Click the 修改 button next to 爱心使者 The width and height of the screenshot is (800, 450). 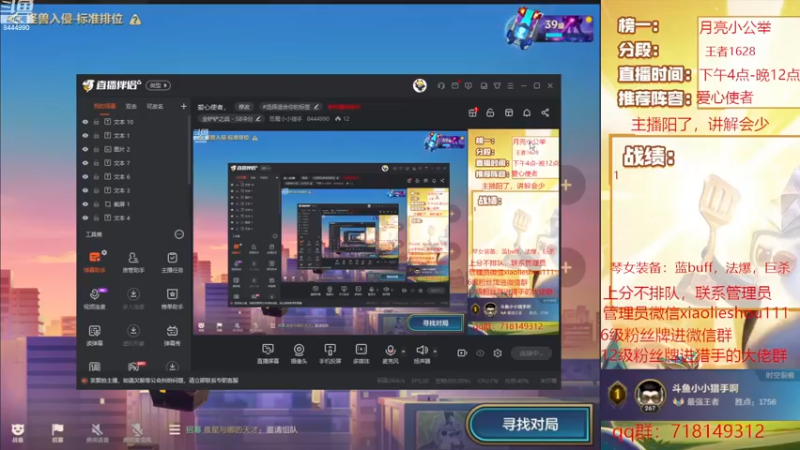pos(244,107)
